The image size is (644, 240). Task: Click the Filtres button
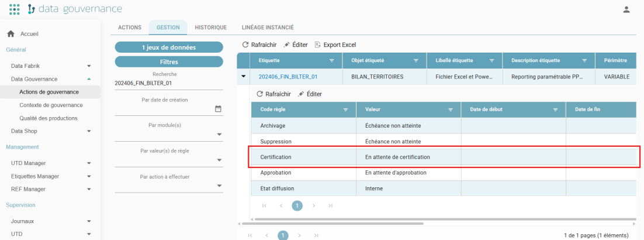[169, 61]
